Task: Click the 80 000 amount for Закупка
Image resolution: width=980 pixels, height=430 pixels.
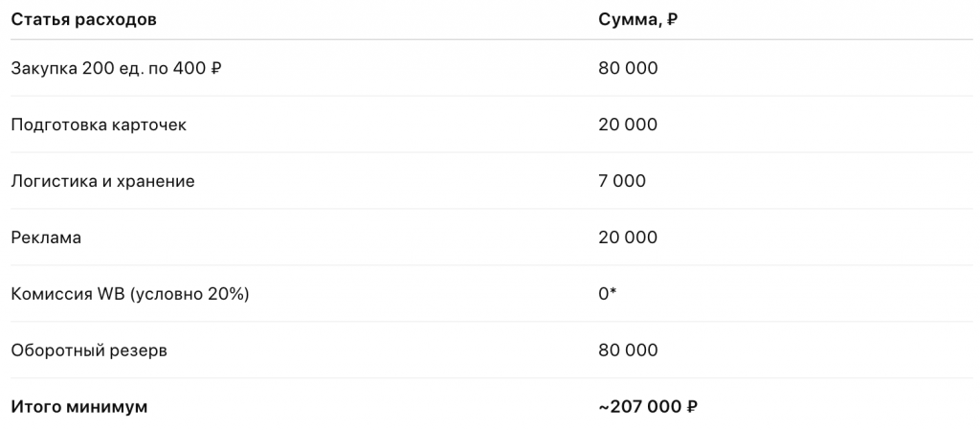Action: 628,68
